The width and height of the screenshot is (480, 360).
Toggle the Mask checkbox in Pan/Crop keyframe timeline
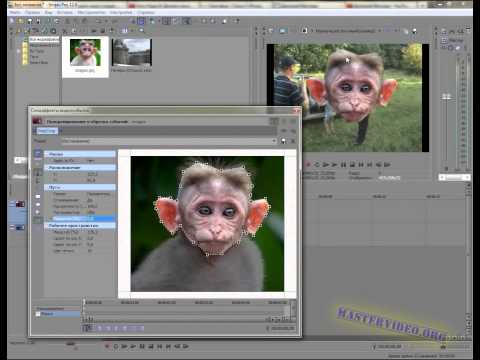coord(38,314)
